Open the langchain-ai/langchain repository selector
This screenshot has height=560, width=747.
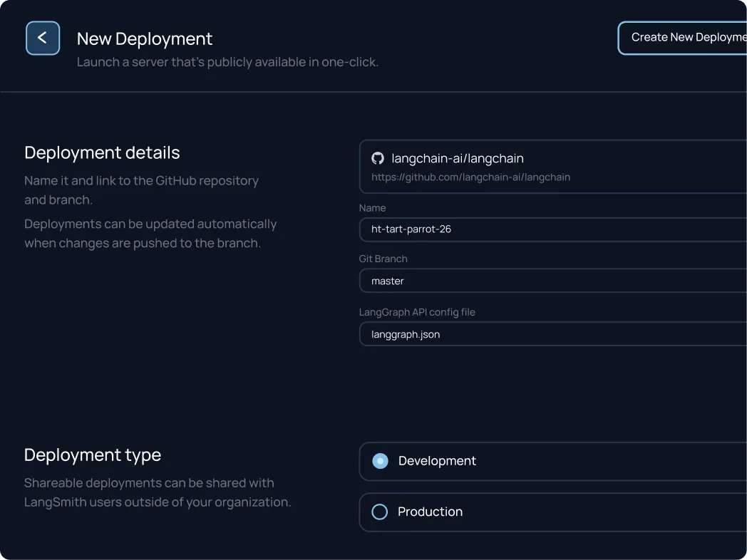(552, 167)
